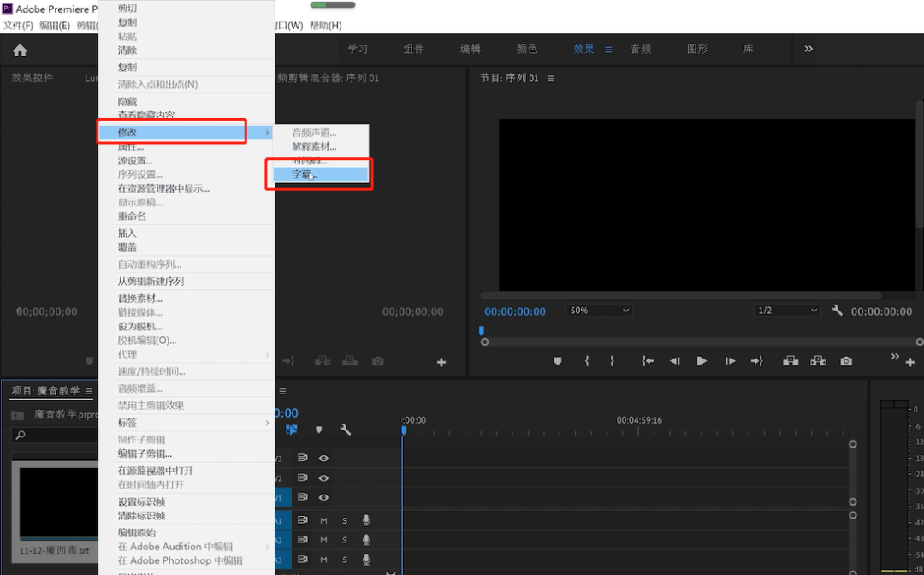
Task: Export frame with Program monitor camera icon
Action: pos(846,361)
